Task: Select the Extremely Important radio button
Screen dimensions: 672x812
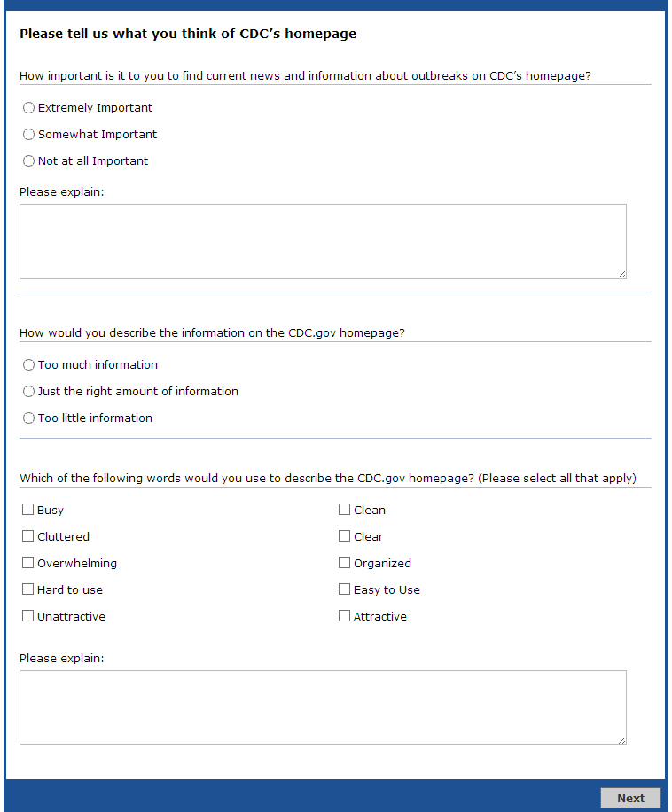Action: [x=29, y=108]
